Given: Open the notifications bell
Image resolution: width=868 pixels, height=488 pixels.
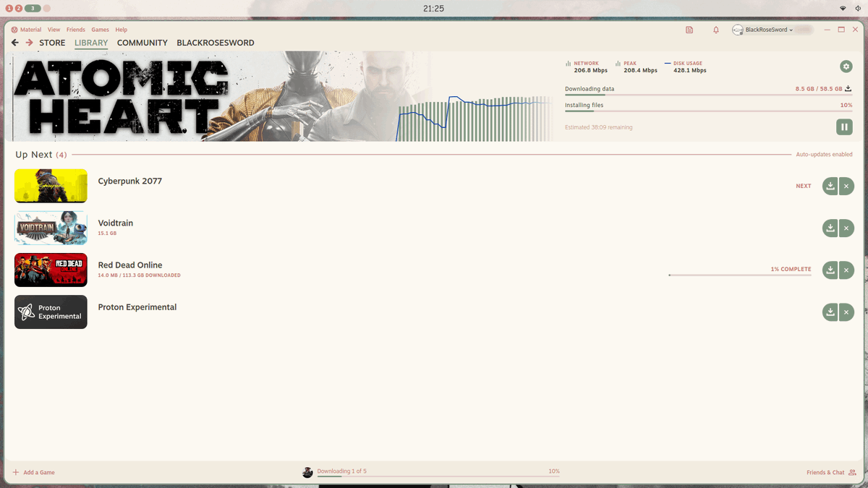Looking at the screenshot, I should point(716,30).
